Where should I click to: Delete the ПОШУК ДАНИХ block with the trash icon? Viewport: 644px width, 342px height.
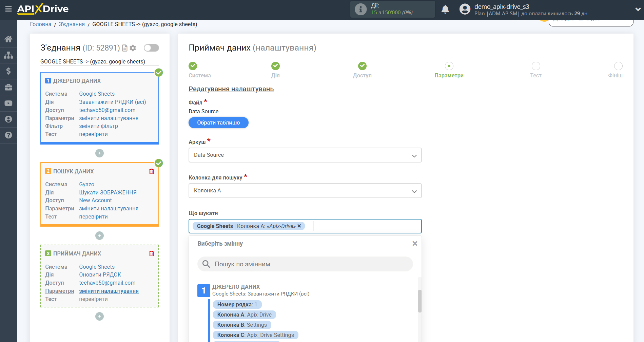click(x=152, y=171)
